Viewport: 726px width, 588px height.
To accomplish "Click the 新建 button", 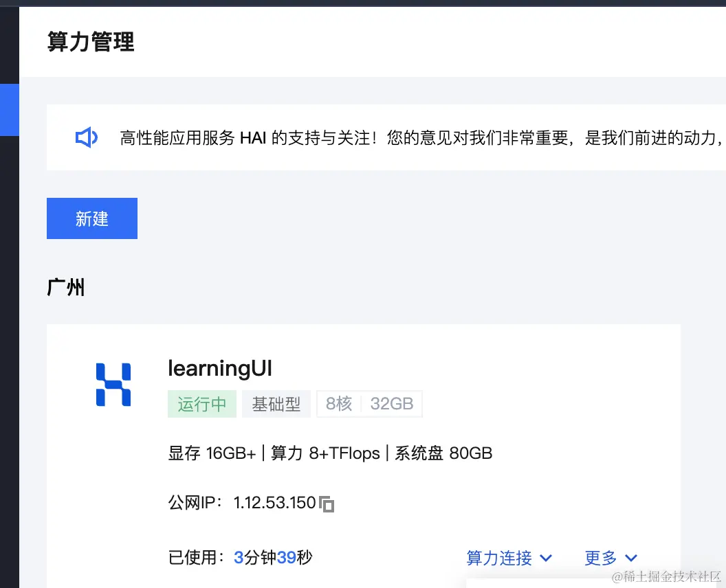I will [x=91, y=218].
